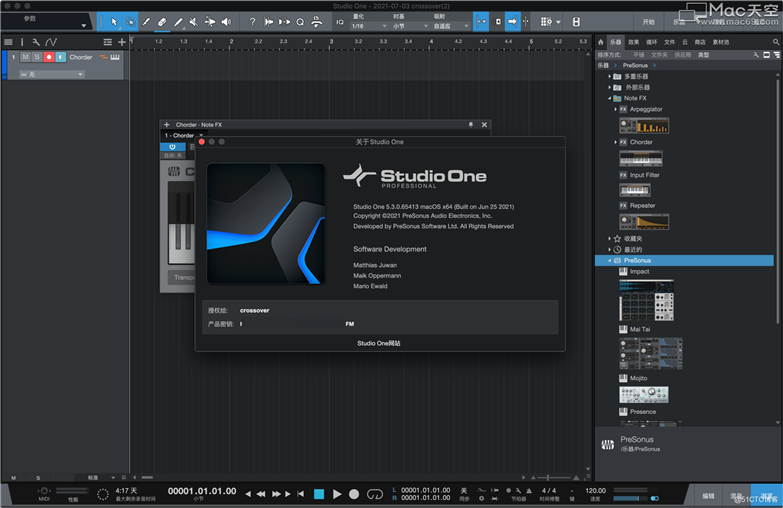Image resolution: width=783 pixels, height=508 pixels.
Task: Toggle record arm on Chorder track
Action: point(48,57)
